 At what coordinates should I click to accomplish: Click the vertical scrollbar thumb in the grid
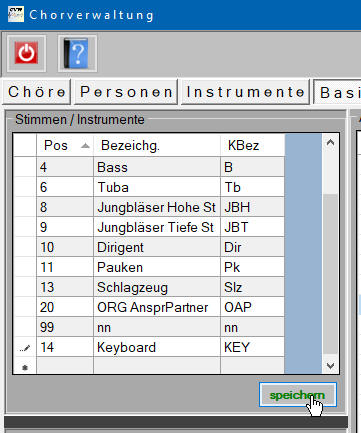click(x=330, y=273)
